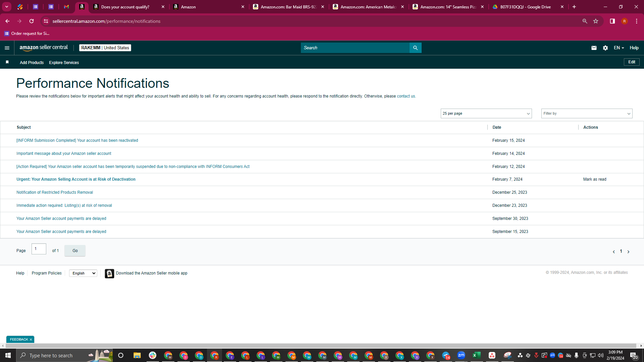
Task: View site information icon in address bar
Action: (x=46, y=21)
